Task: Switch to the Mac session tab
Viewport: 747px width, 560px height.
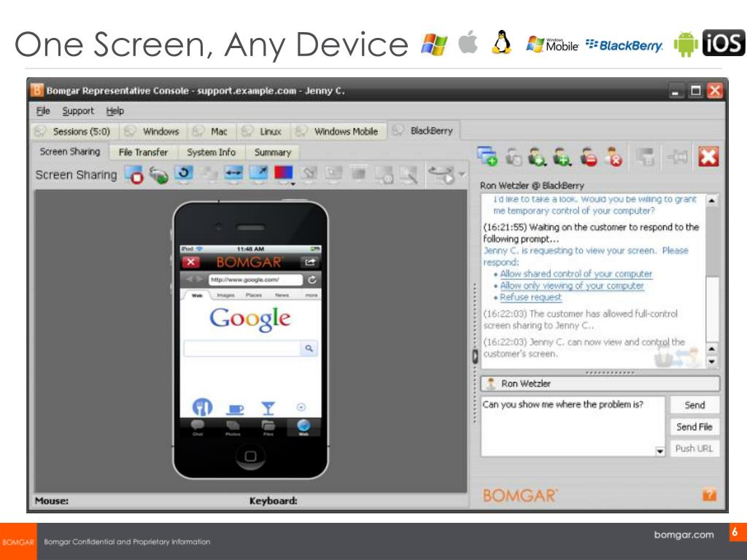Action: tap(212, 131)
